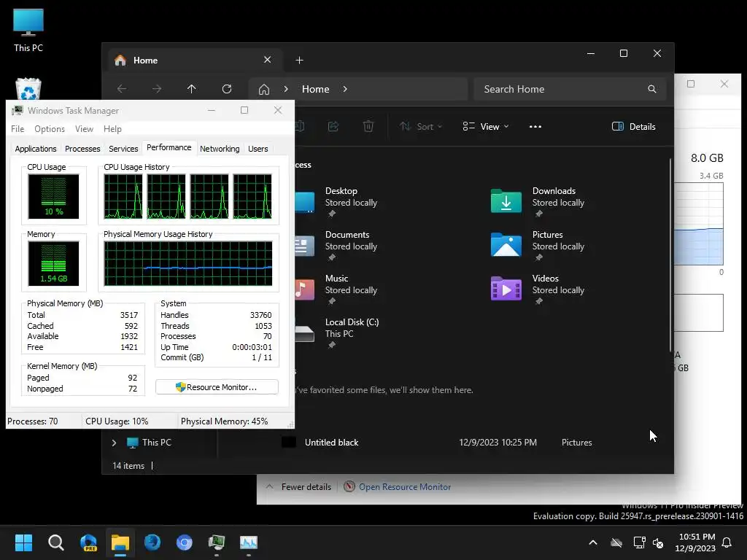The height and width of the screenshot is (560, 747).
Task: Open the Performance tab in Task Manager
Action: coord(169,147)
